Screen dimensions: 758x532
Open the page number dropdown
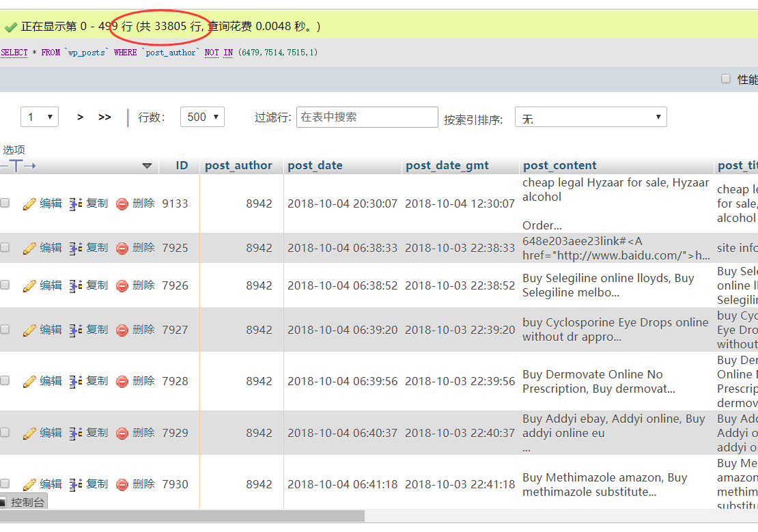[x=40, y=117]
